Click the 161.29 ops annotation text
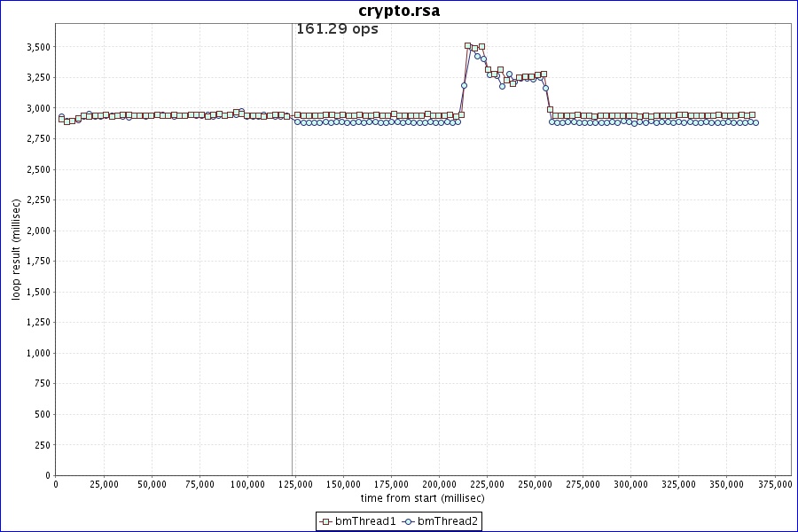Image resolution: width=798 pixels, height=532 pixels. 337,29
